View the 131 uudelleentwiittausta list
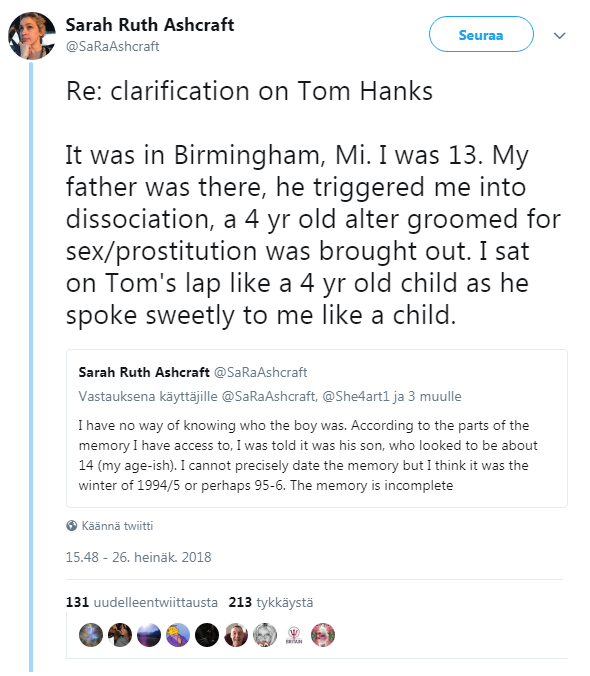 [x=142, y=602]
